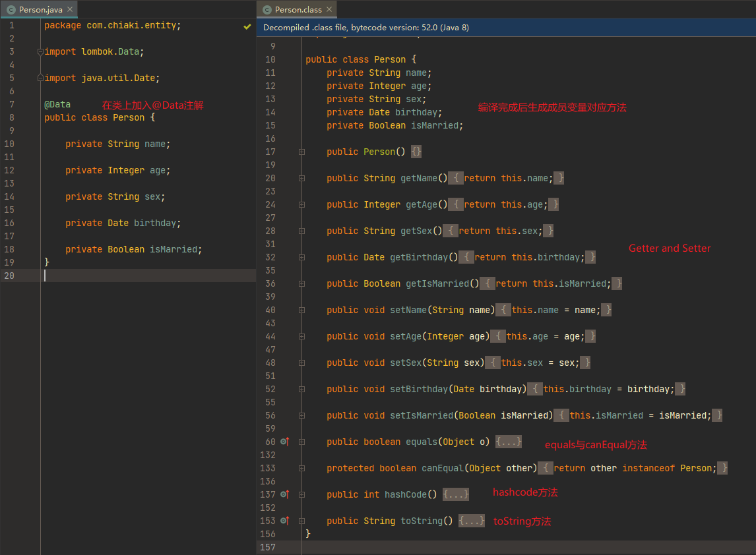The width and height of the screenshot is (756, 555).
Task: Click the fold marker beside setIsMarried method
Action: coord(301,415)
